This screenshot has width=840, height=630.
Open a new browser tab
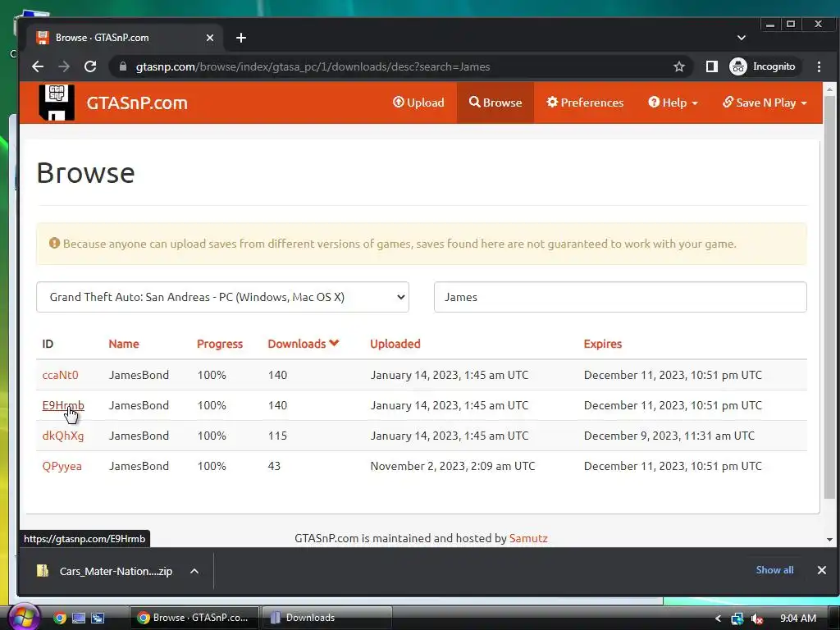tap(241, 38)
